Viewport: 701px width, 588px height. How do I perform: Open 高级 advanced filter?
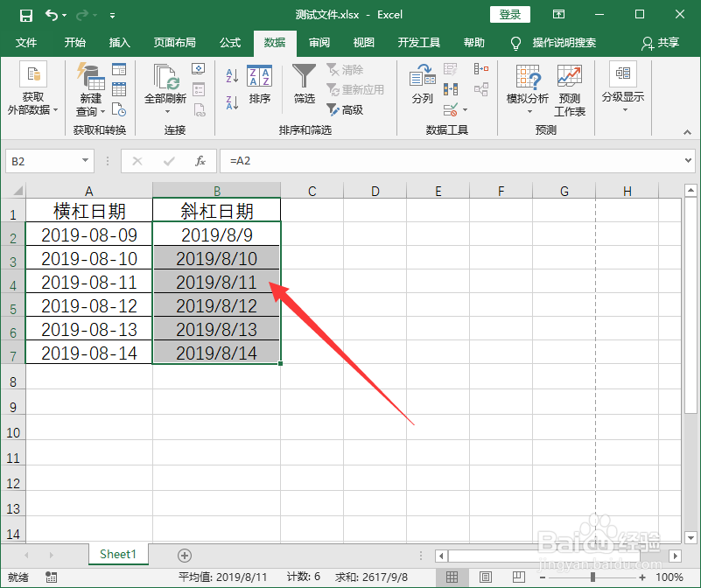click(x=345, y=109)
